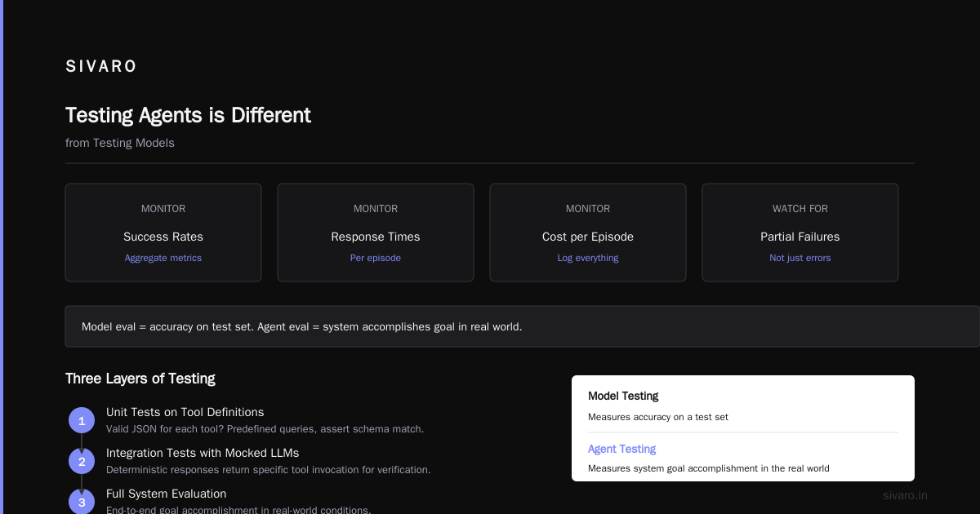Click 'Log everything' under Cost per Episode

(588, 258)
